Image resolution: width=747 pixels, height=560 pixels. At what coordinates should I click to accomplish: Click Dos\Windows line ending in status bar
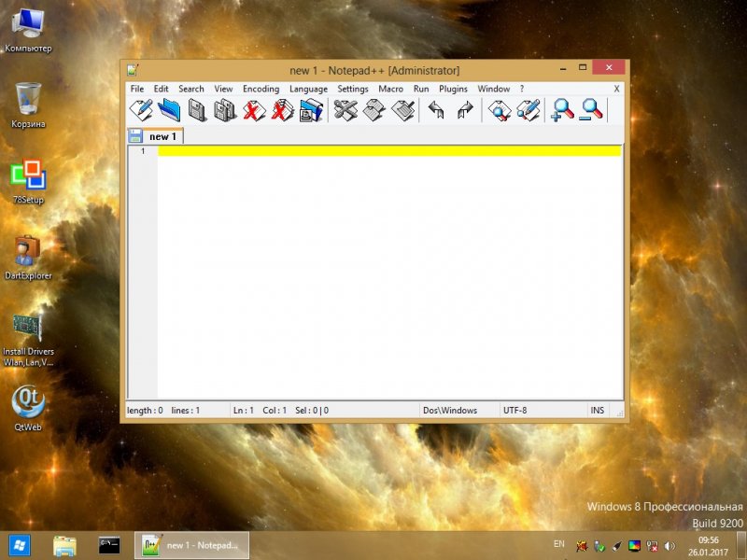point(450,410)
